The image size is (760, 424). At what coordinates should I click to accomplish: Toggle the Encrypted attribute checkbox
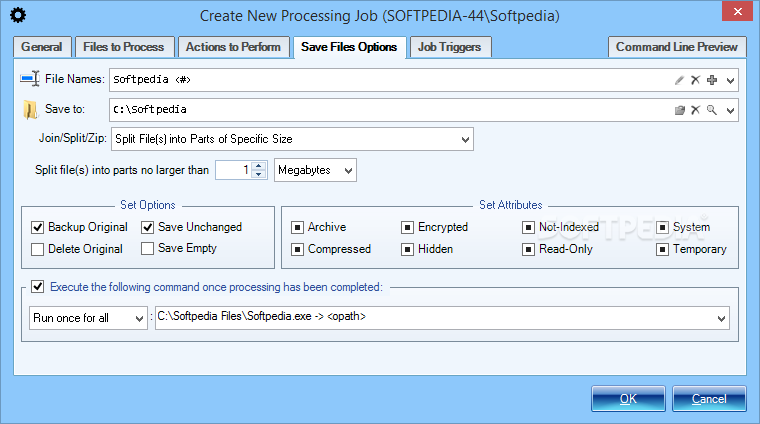tap(408, 227)
